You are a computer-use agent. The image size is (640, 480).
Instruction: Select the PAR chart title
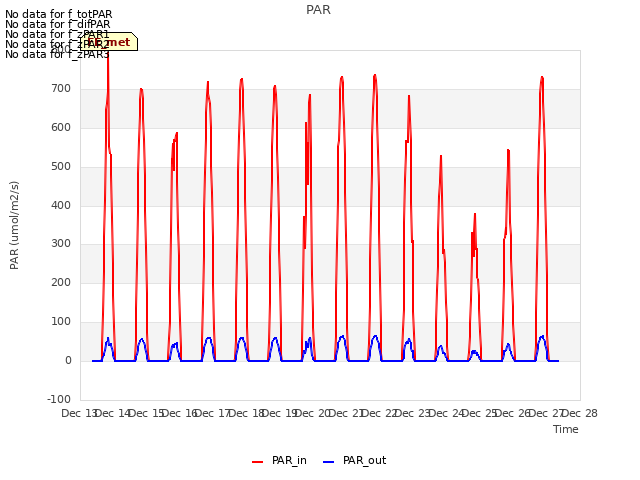click(x=318, y=10)
